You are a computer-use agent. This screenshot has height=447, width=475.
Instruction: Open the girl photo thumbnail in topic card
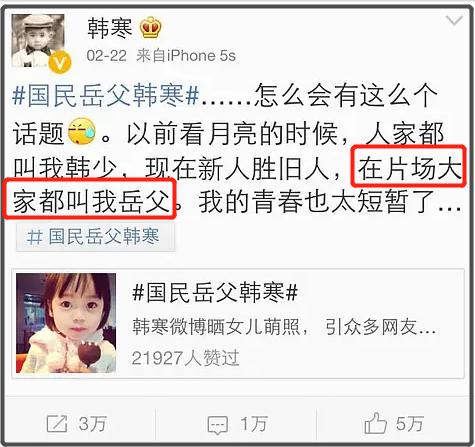(x=66, y=323)
